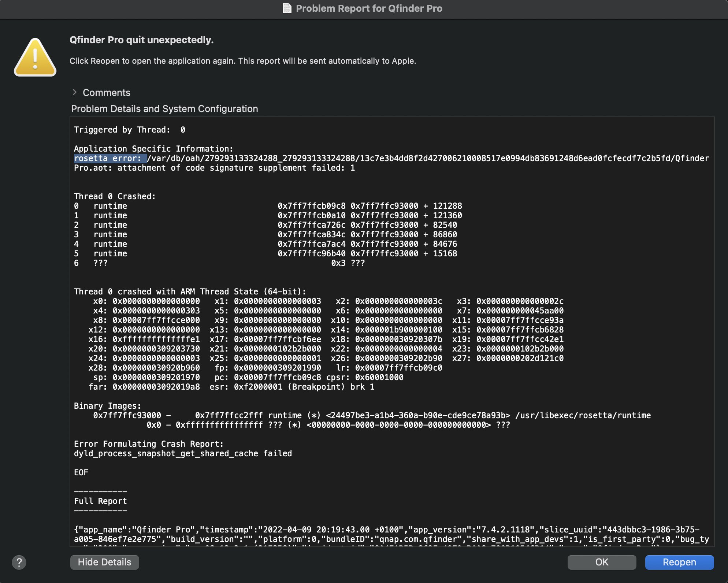Expand the Comments disclosure triangle
This screenshot has width=728, height=583.
coord(75,92)
